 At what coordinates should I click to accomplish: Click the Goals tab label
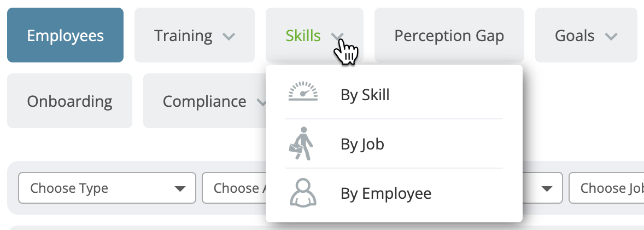[575, 36]
